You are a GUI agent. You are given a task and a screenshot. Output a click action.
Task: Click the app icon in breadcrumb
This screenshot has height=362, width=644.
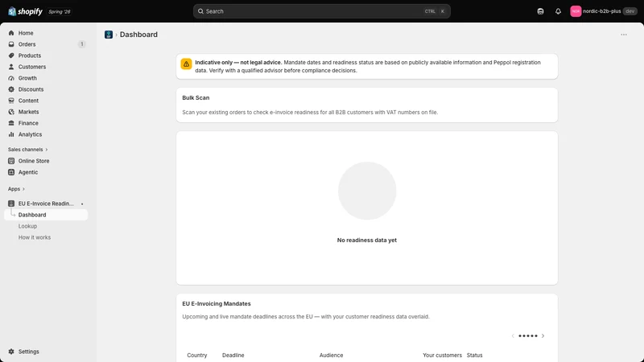[x=109, y=35]
